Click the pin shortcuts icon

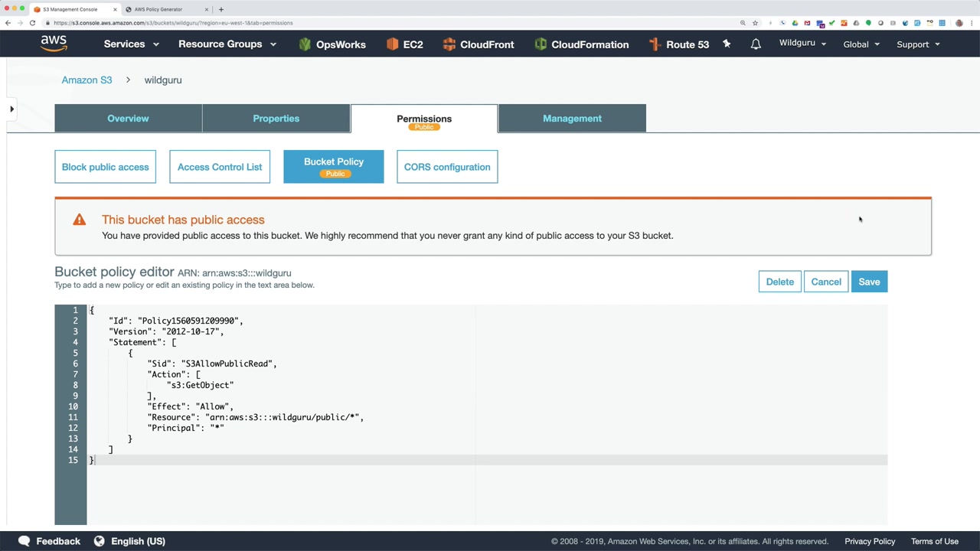point(727,44)
